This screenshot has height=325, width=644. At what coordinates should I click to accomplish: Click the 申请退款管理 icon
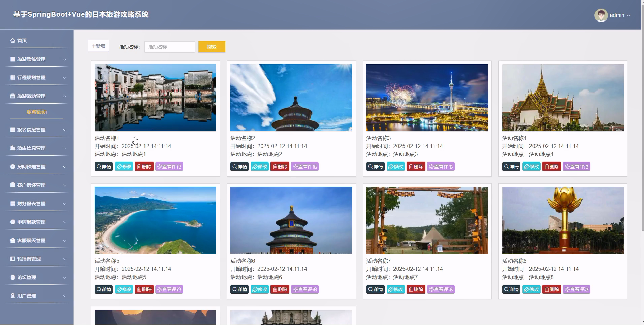coord(13,222)
